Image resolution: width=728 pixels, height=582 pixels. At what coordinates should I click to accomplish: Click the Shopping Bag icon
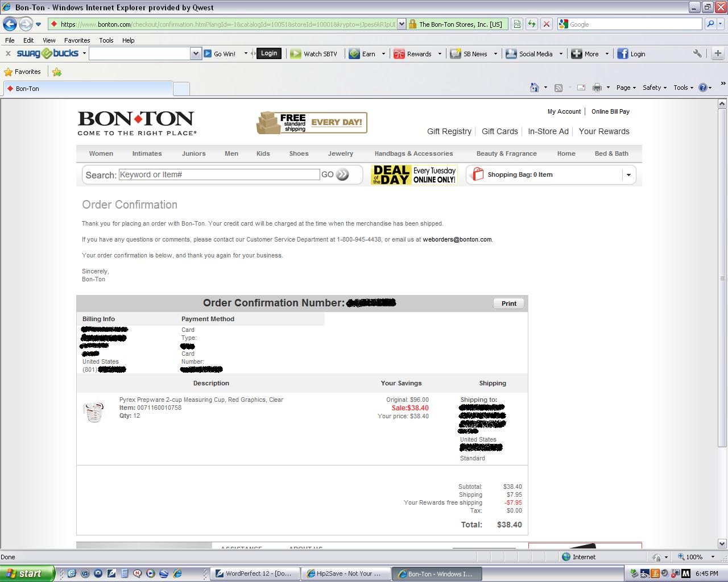(478, 174)
